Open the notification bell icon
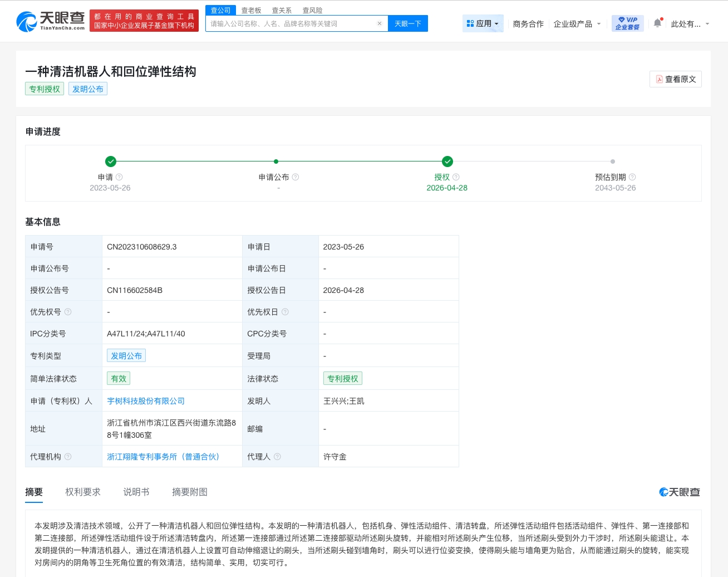 (x=657, y=23)
